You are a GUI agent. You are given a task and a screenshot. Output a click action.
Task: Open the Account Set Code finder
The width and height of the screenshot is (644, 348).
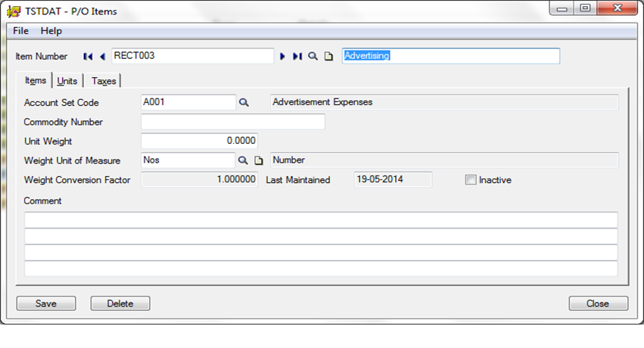pyautogui.click(x=244, y=102)
